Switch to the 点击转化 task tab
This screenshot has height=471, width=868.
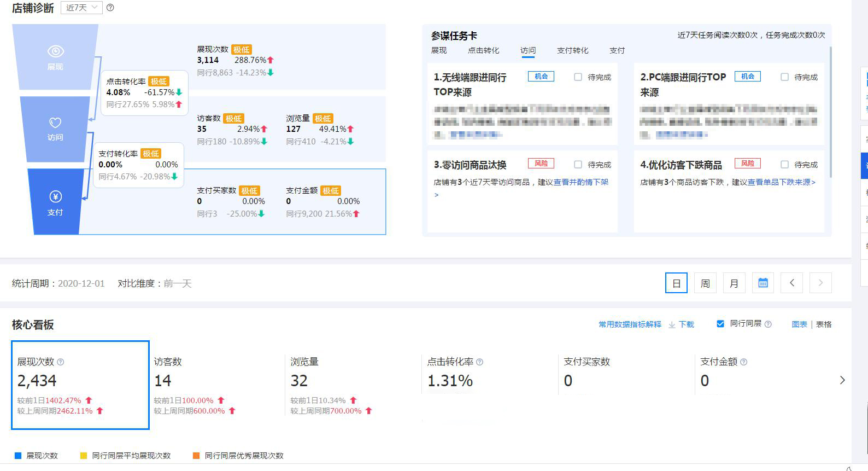click(483, 50)
